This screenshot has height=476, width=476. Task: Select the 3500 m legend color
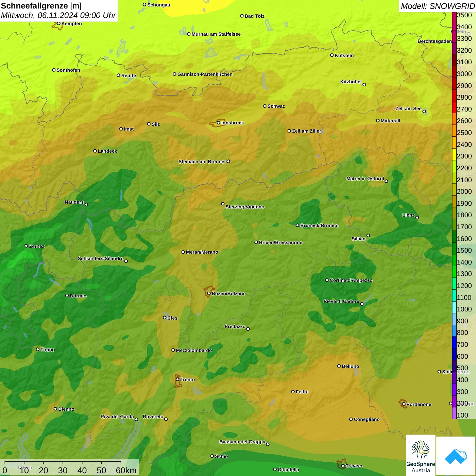(x=454, y=15)
